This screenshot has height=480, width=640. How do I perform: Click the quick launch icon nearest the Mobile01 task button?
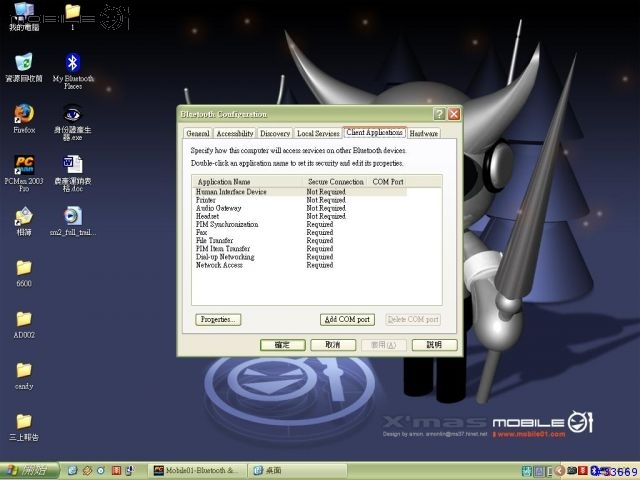[x=131, y=471]
